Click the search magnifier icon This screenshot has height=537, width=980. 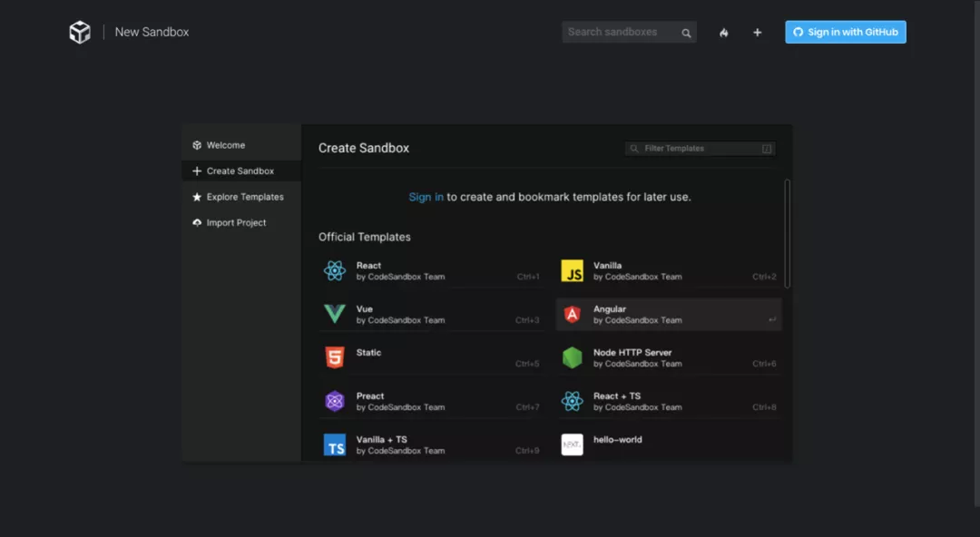686,33
